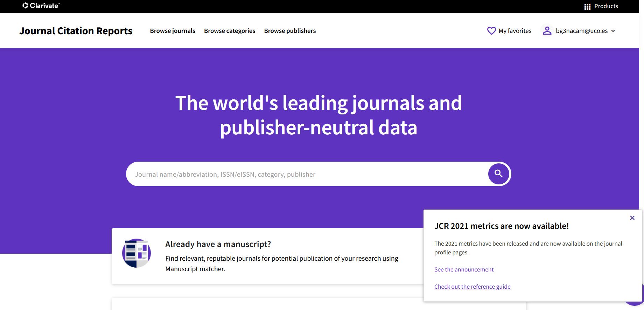Open the Products grid icon
644x310 pixels.
(x=588, y=6)
